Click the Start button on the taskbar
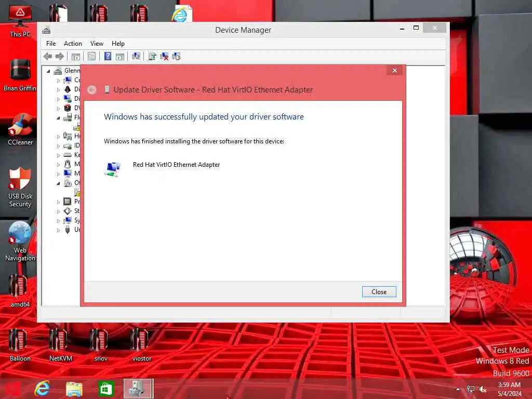Image resolution: width=532 pixels, height=399 pixels. tap(13, 389)
